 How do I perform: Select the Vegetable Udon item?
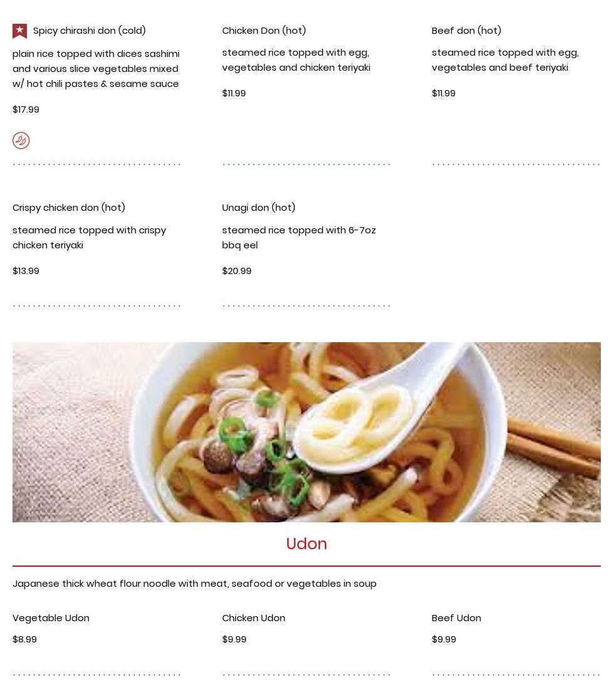coord(51,618)
